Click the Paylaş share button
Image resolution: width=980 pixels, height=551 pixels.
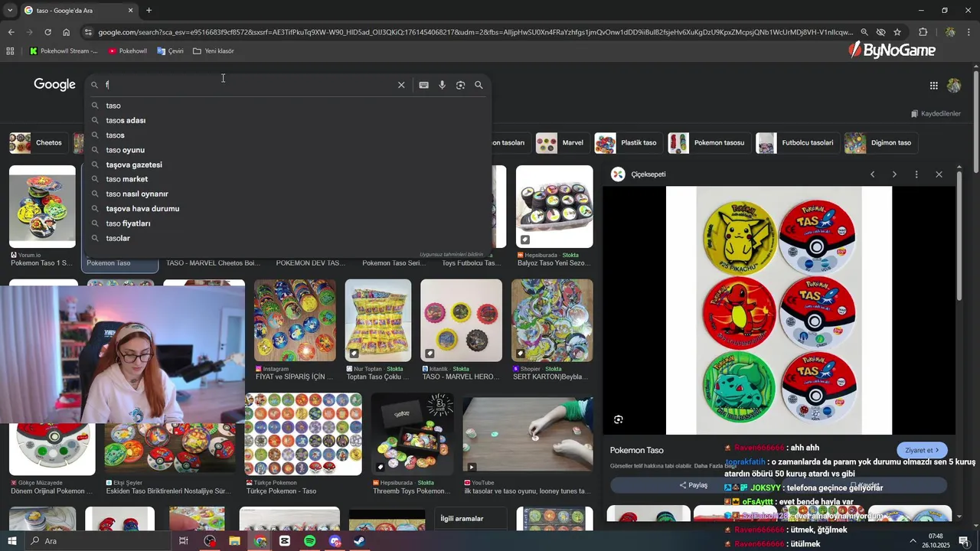click(x=694, y=485)
